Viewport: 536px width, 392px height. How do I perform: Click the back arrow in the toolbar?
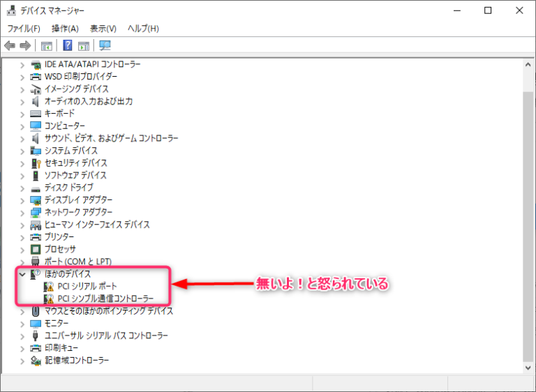point(10,46)
